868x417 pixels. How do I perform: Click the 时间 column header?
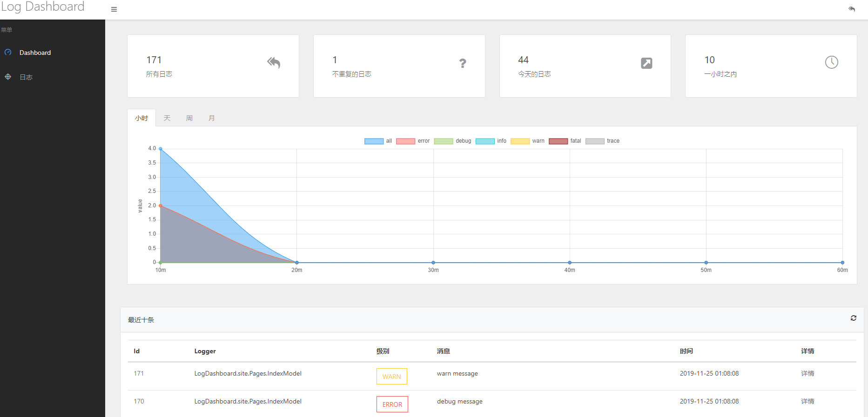click(x=686, y=351)
